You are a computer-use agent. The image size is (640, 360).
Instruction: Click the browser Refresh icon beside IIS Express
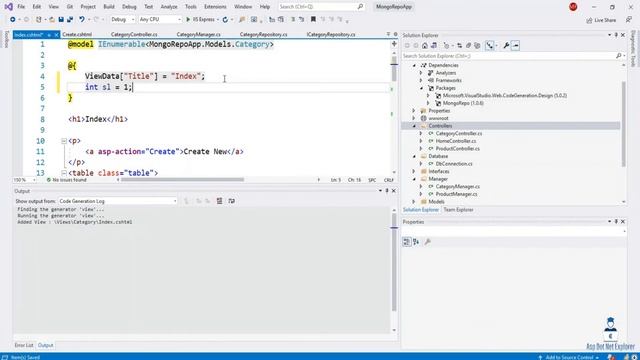pyautogui.click(x=225, y=19)
